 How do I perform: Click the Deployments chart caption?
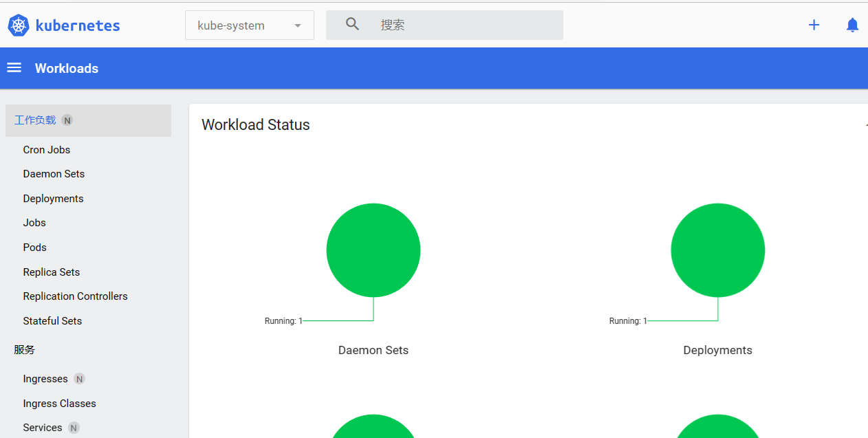coord(718,351)
